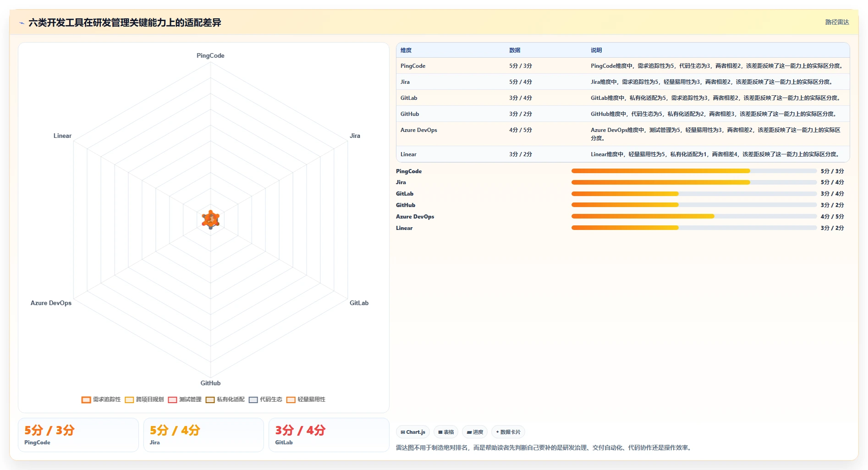This screenshot has height=470, width=868.
Task: Click the Linear radar axis label
Action: 62,136
